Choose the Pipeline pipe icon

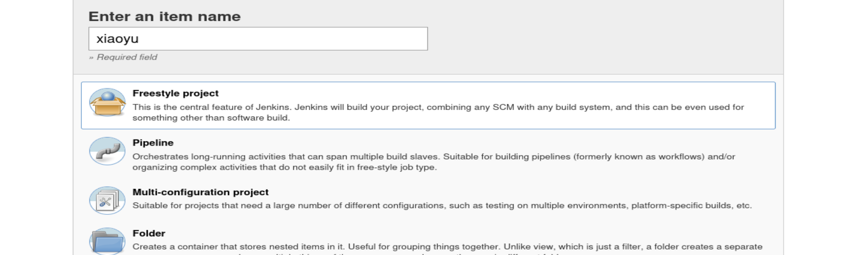pyautogui.click(x=107, y=151)
